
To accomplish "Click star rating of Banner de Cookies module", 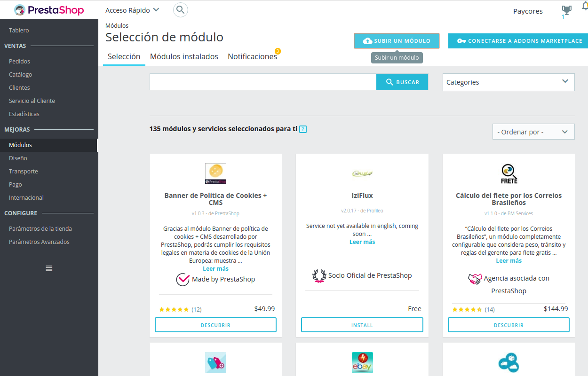I will 174,309.
